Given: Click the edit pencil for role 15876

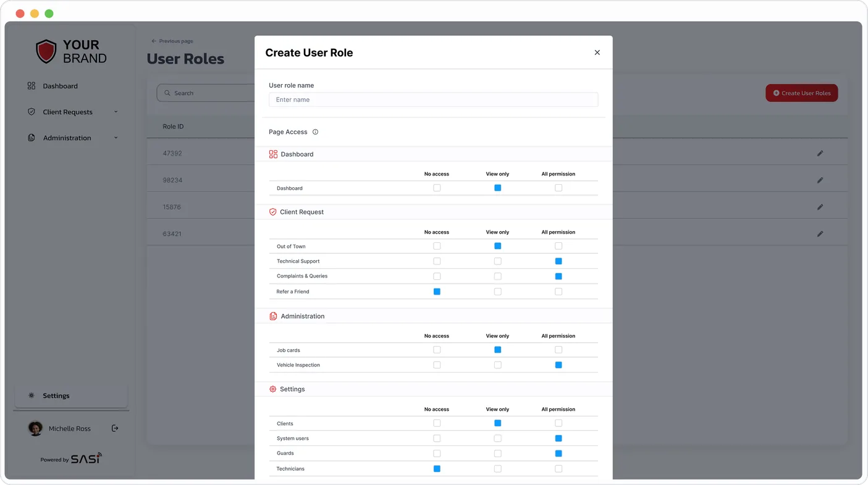Looking at the screenshot, I should 820,207.
